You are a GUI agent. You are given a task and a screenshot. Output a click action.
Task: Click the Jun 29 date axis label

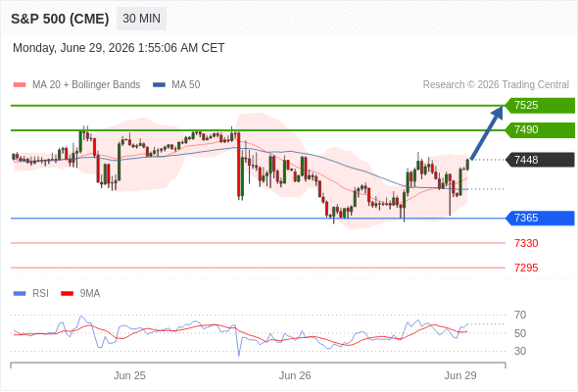point(460,375)
